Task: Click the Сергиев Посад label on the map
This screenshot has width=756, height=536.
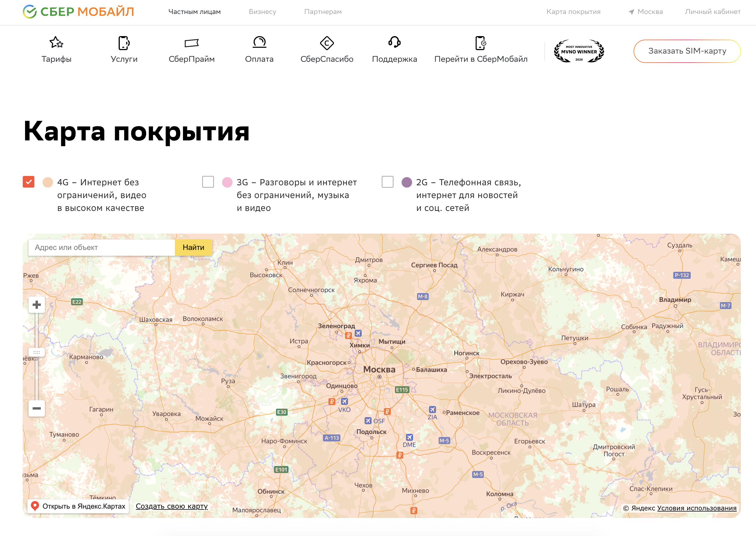Action: coord(435,265)
